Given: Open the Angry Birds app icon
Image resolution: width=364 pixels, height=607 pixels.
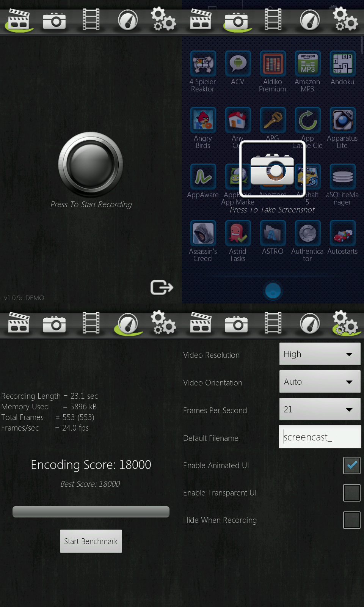Looking at the screenshot, I should (203, 120).
